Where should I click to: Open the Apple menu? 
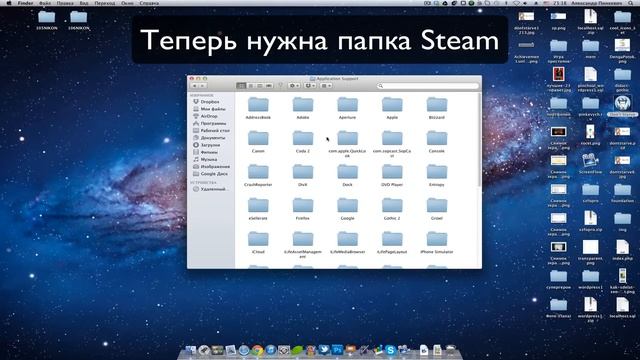pos(9,3)
